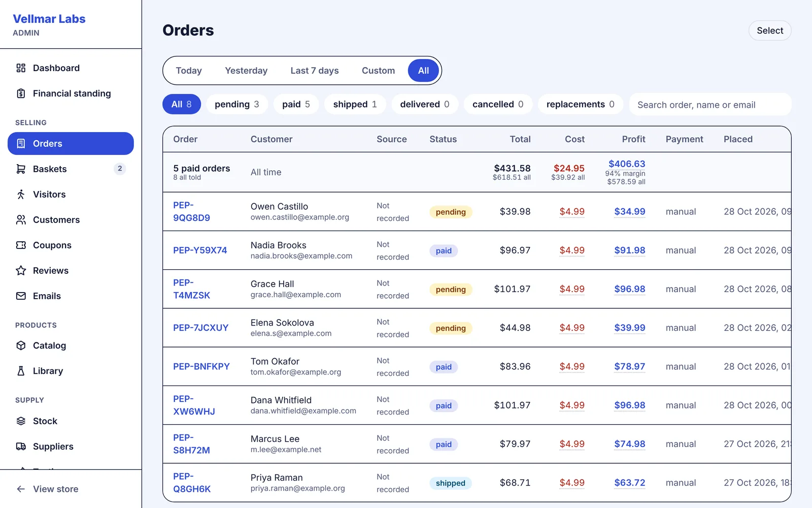Open Reviews star icon
Image resolution: width=812 pixels, height=508 pixels.
(x=21, y=270)
